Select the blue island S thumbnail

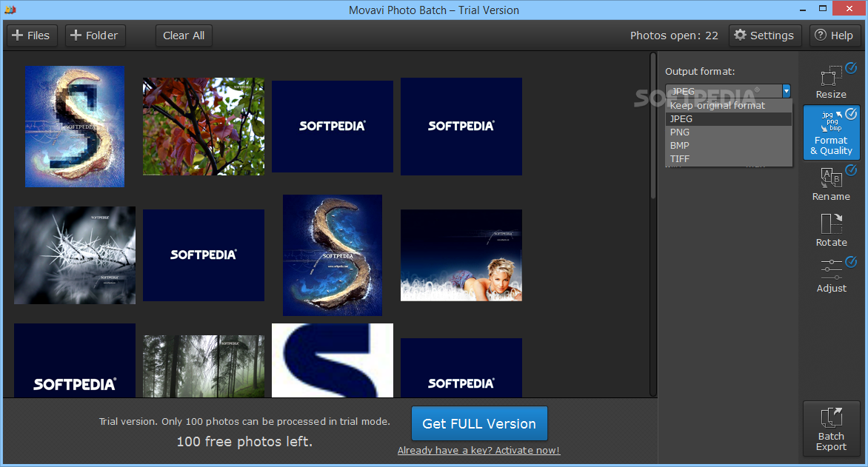[332, 255]
